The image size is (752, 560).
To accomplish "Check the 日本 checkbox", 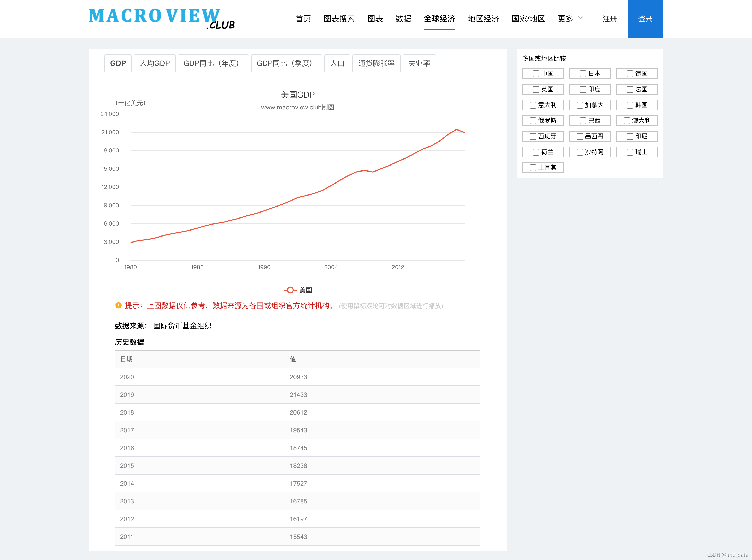I will pos(583,74).
